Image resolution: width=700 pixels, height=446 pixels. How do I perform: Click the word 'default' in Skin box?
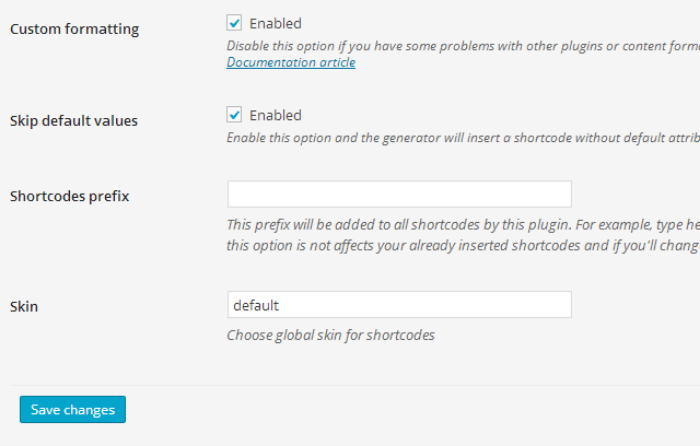[256, 305]
